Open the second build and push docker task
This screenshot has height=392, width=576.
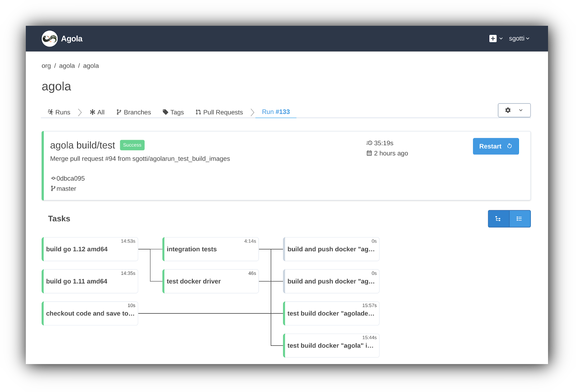click(x=331, y=281)
